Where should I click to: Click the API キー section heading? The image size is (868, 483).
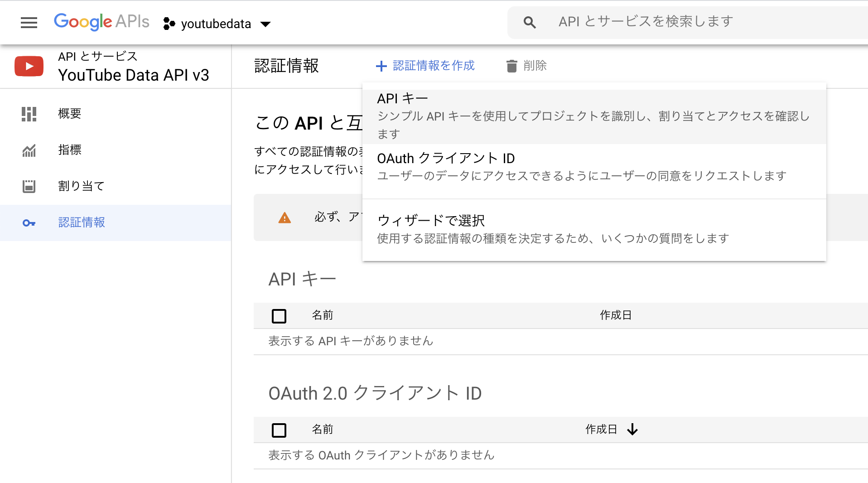click(x=302, y=279)
